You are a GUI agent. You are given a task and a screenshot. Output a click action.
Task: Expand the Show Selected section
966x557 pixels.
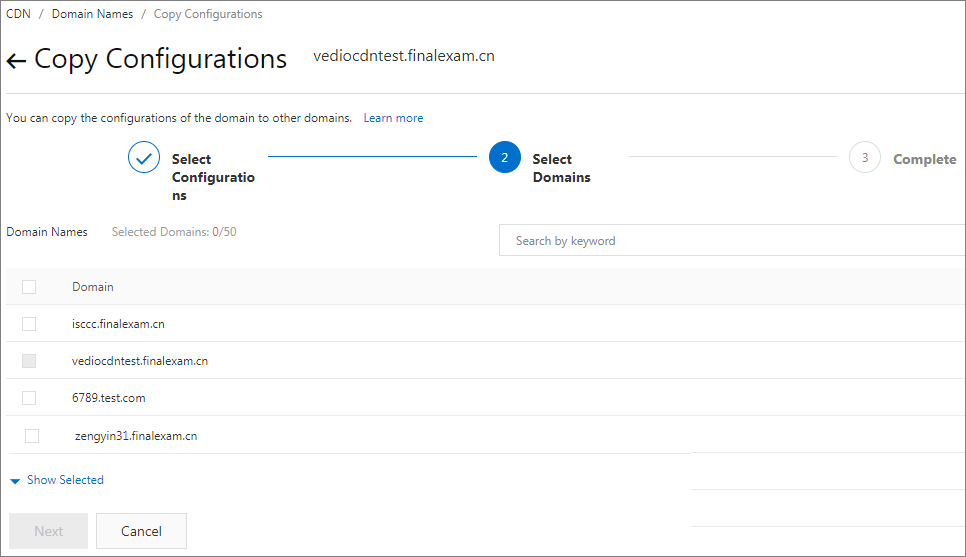coord(57,480)
